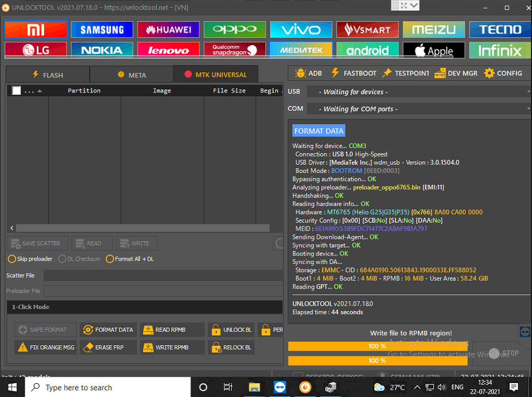This screenshot has width=532, height=397.
Task: Select the Android brand tile
Action: pos(368,50)
